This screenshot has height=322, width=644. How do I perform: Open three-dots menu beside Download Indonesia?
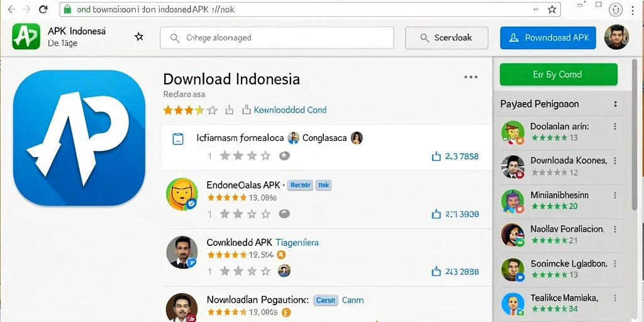pyautogui.click(x=470, y=77)
